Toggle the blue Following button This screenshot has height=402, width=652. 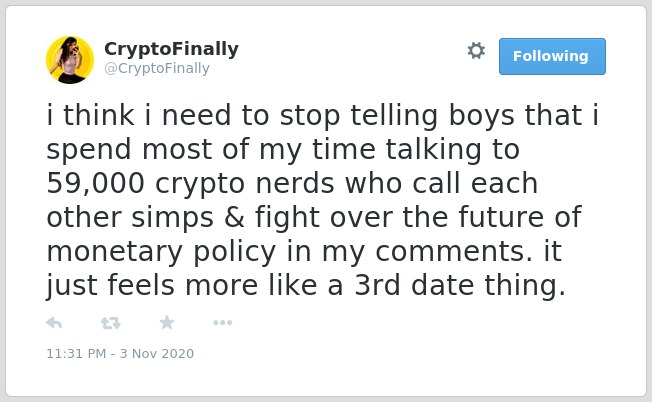click(552, 57)
